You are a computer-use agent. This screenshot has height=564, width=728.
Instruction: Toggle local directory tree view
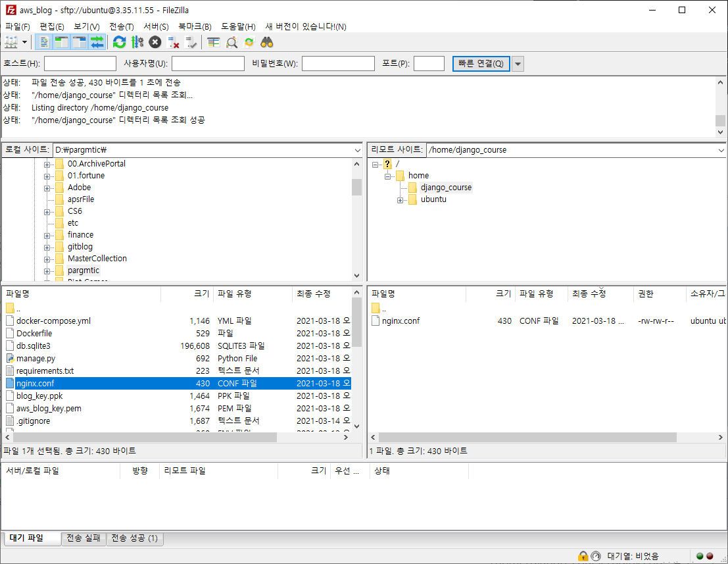pyautogui.click(x=62, y=43)
